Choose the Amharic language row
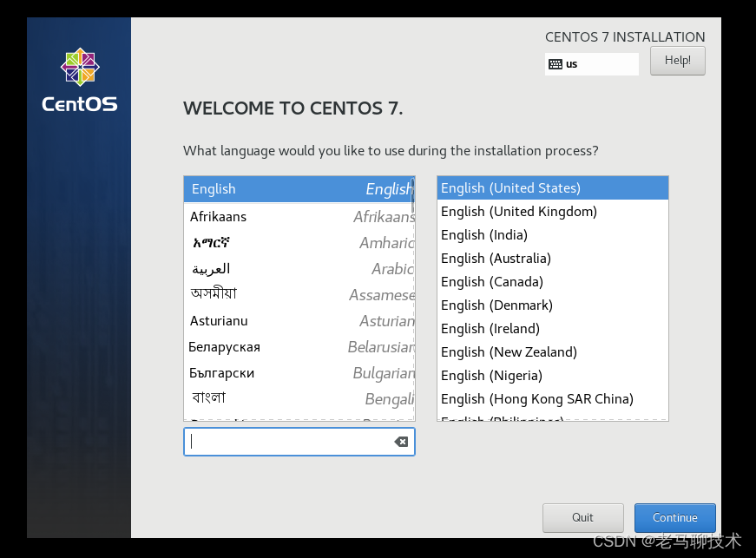 point(299,243)
